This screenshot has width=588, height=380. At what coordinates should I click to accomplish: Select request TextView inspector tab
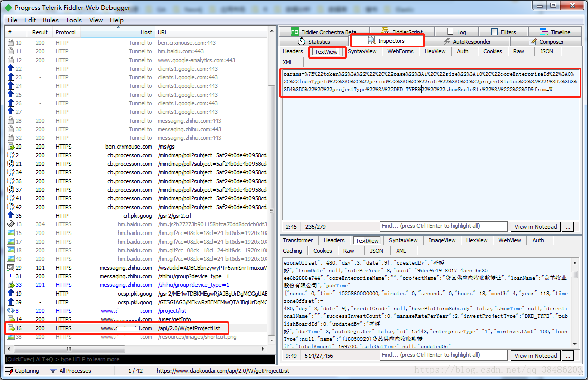[326, 52]
